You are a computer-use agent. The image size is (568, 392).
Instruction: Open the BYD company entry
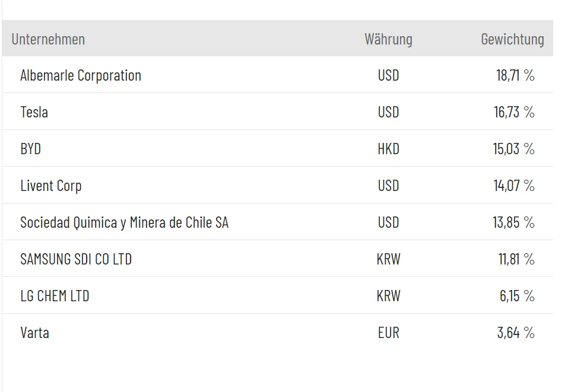pos(30,149)
